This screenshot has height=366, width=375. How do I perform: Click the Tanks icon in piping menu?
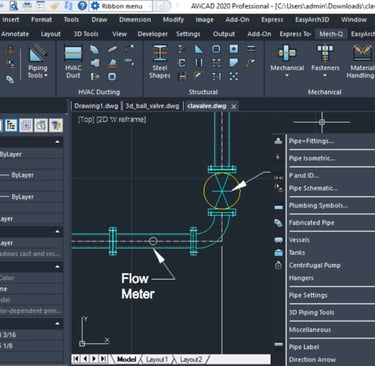point(278,253)
